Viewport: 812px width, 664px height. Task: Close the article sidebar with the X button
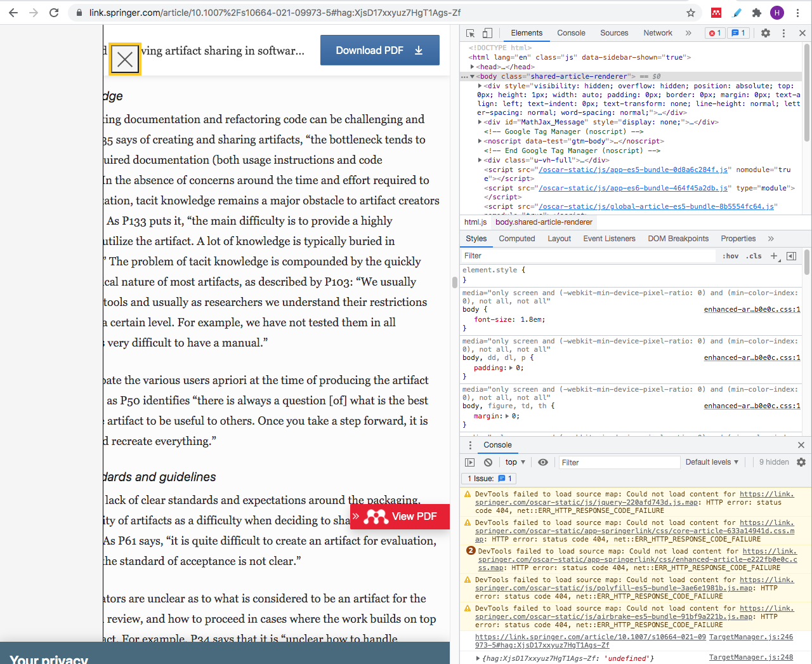tap(125, 60)
